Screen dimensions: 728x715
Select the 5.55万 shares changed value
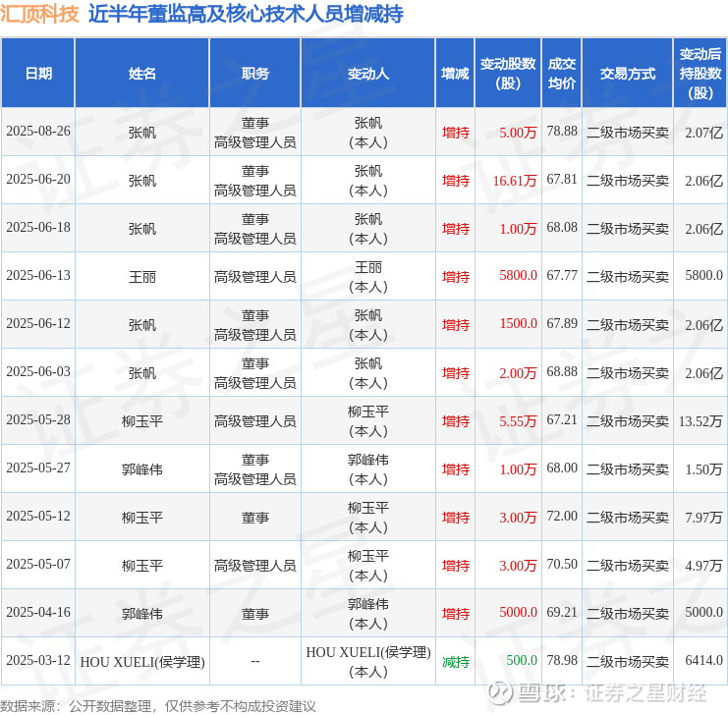[518, 421]
